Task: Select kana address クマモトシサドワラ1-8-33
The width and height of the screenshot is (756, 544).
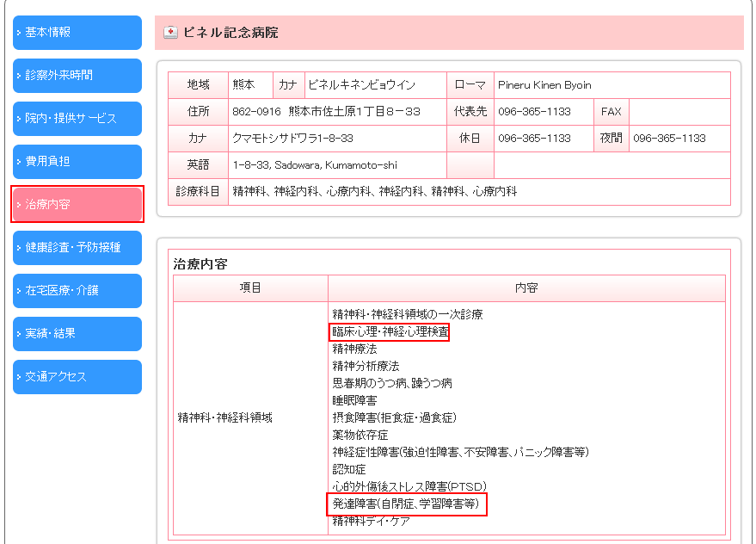Action: tap(292, 139)
